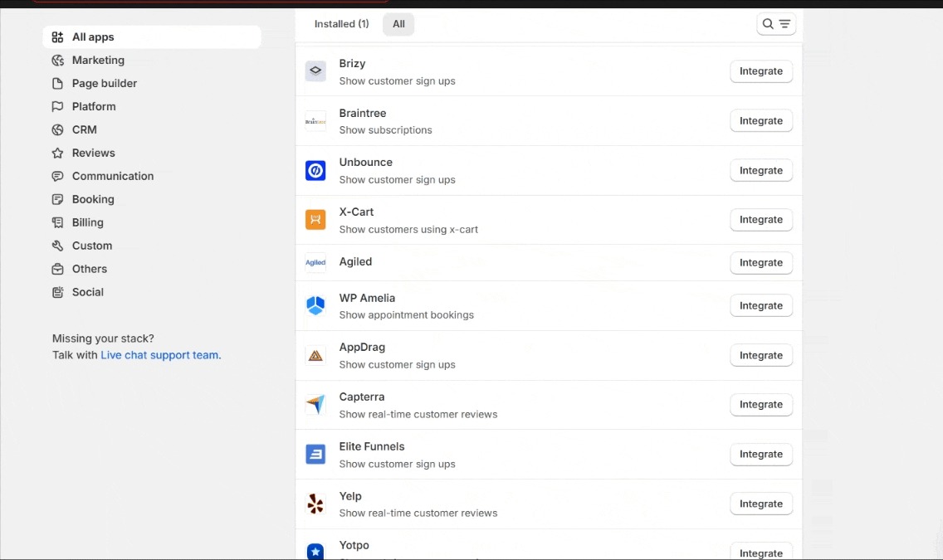Integrate the Yotpo app
943x560 pixels.
(x=760, y=552)
